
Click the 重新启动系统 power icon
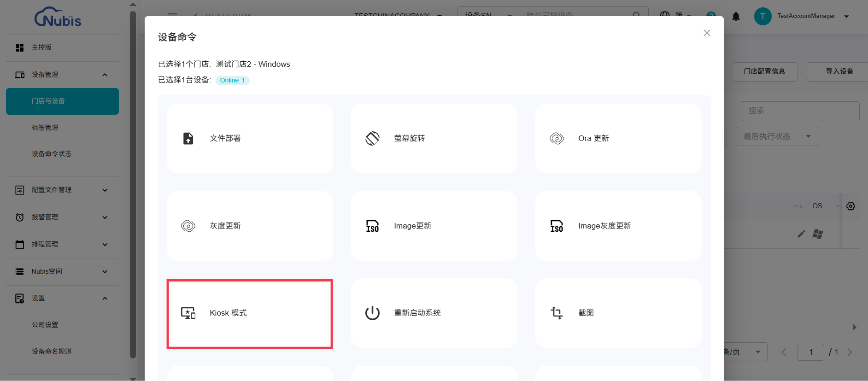pos(372,313)
